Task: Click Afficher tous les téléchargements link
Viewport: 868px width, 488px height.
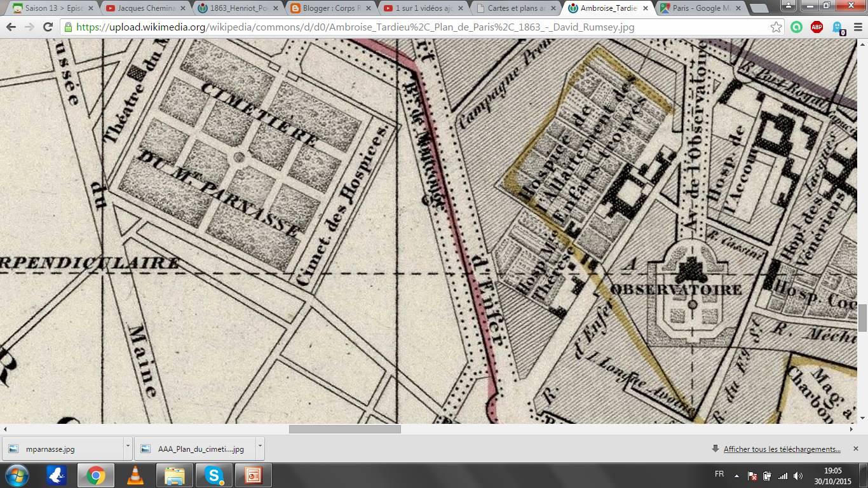Action: 782,449
